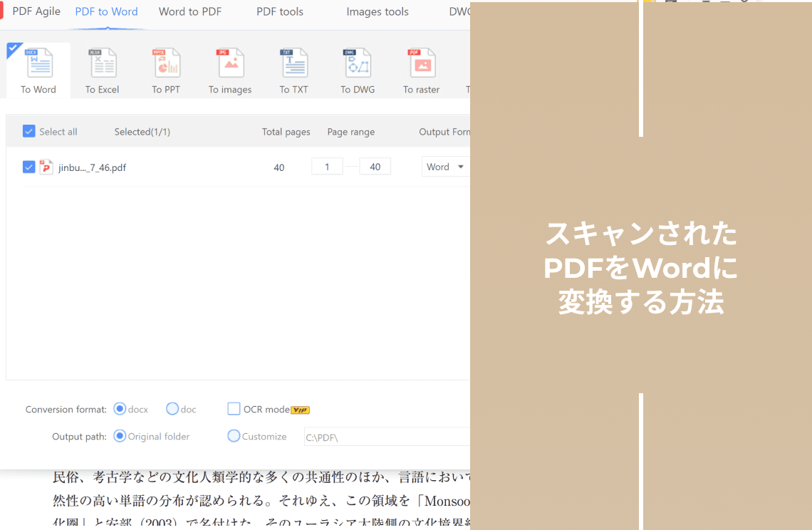Enable OCR mode
The width and height of the screenshot is (812, 530).
coord(234,409)
